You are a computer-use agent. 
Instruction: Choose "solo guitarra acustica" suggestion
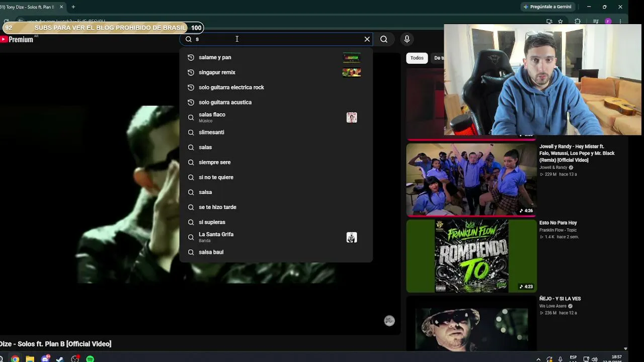pos(276,102)
